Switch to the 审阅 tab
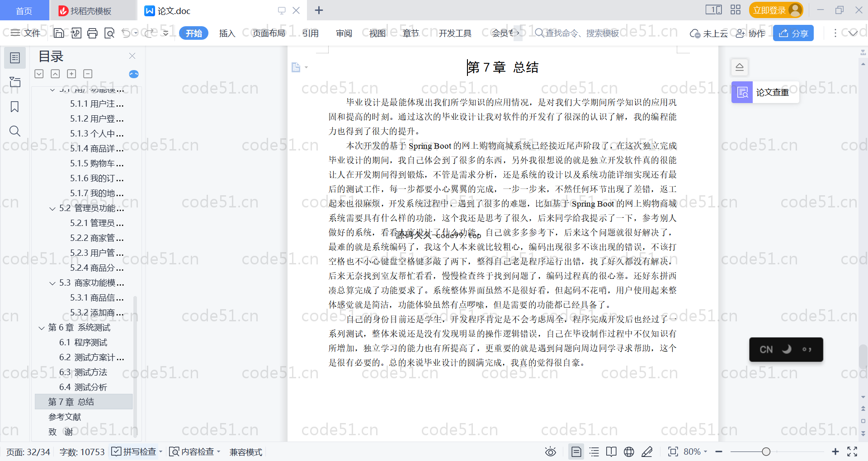The height and width of the screenshot is (461, 868). (x=344, y=33)
